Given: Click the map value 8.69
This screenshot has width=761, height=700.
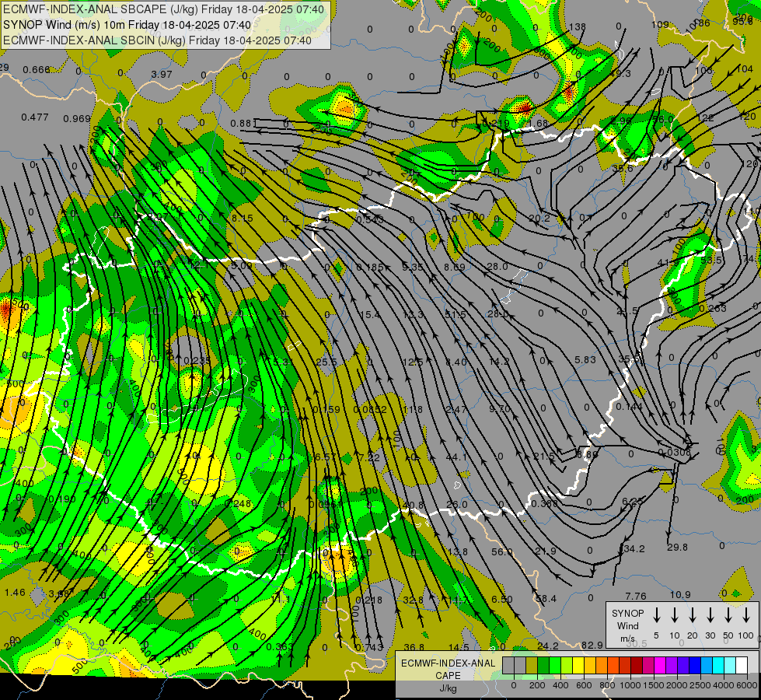Looking at the screenshot, I should (x=455, y=268).
